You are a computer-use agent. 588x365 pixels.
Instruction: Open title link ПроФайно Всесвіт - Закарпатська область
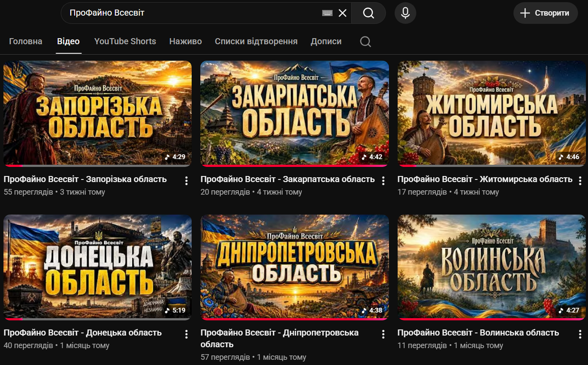click(x=287, y=179)
